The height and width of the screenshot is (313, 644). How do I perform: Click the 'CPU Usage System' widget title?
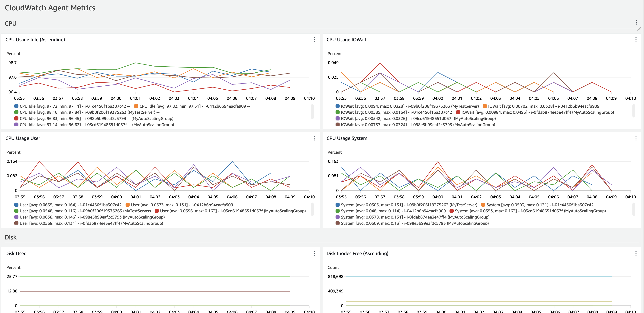click(x=347, y=138)
